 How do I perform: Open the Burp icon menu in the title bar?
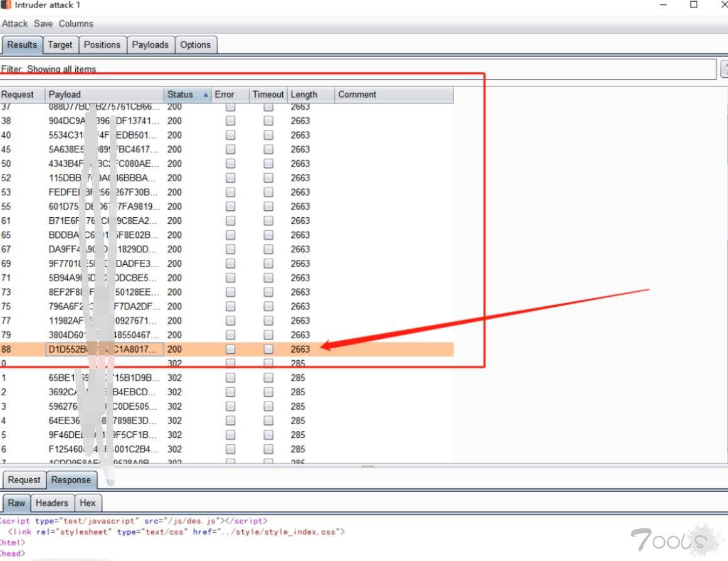6,4
